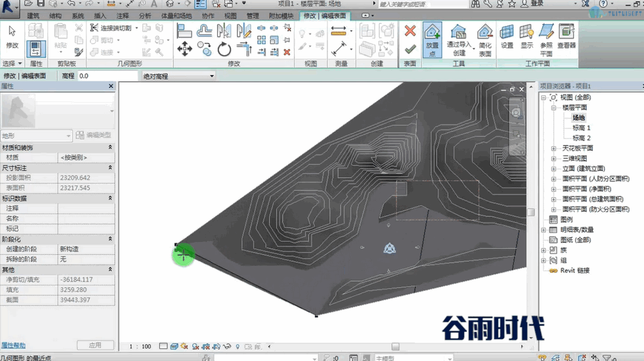Expand the 天花板平面 tree node
Screen dimensions: 644x361
553,149
